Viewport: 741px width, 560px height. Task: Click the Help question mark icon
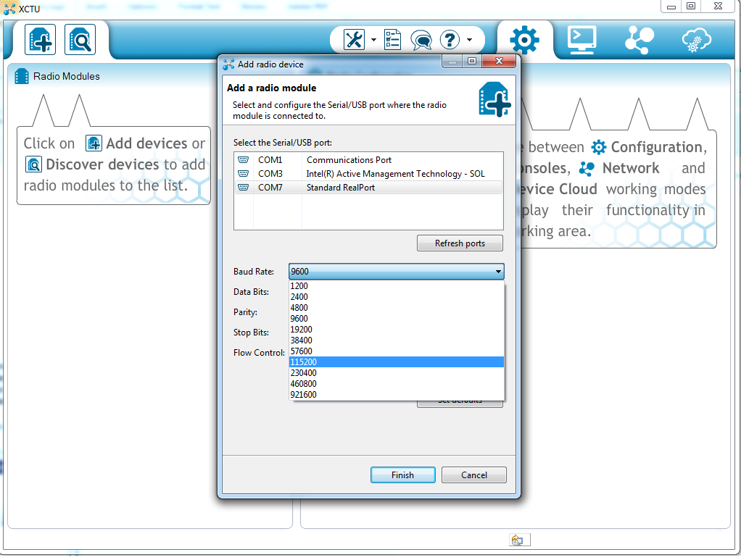click(x=450, y=40)
